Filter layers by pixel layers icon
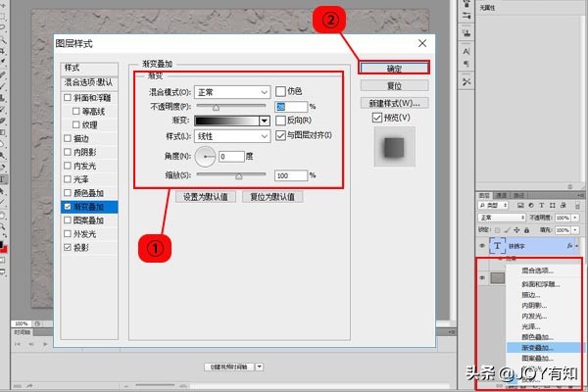Image resolution: width=588 pixels, height=392 pixels. click(x=520, y=205)
